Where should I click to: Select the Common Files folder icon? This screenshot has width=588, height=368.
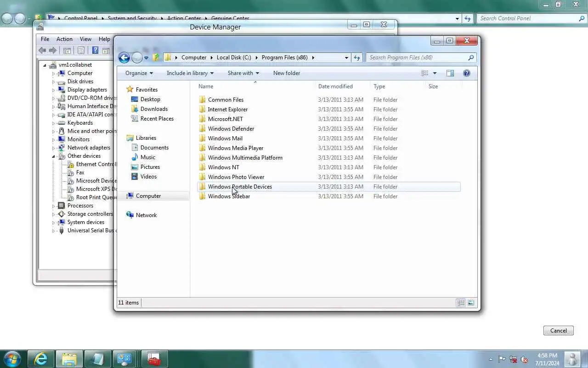coord(203,100)
